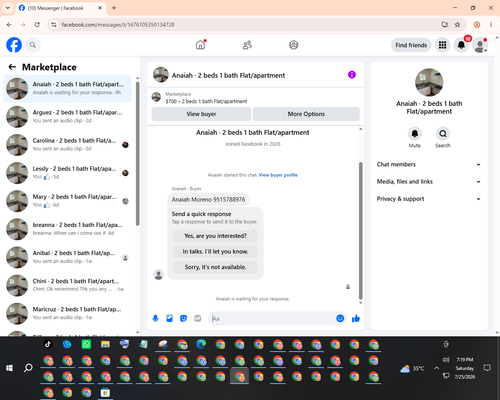Open Lessly conversation in list
This screenshot has width=500, height=400.
[68, 173]
